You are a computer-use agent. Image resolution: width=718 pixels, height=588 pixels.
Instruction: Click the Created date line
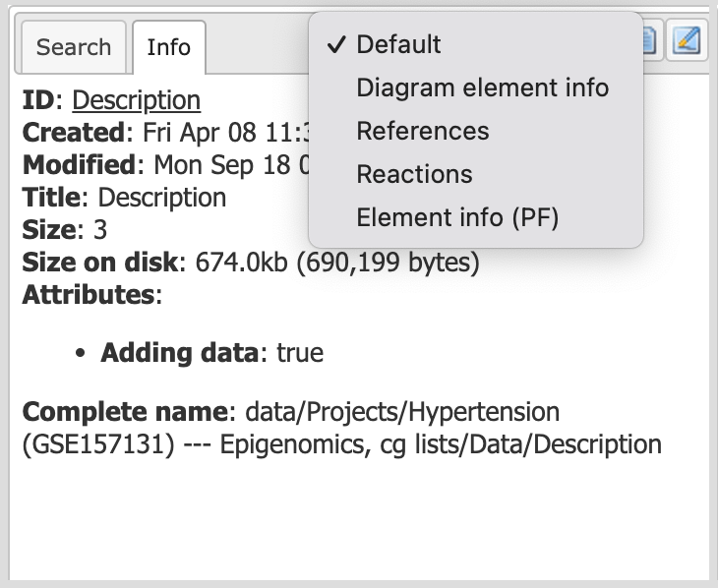(166, 133)
